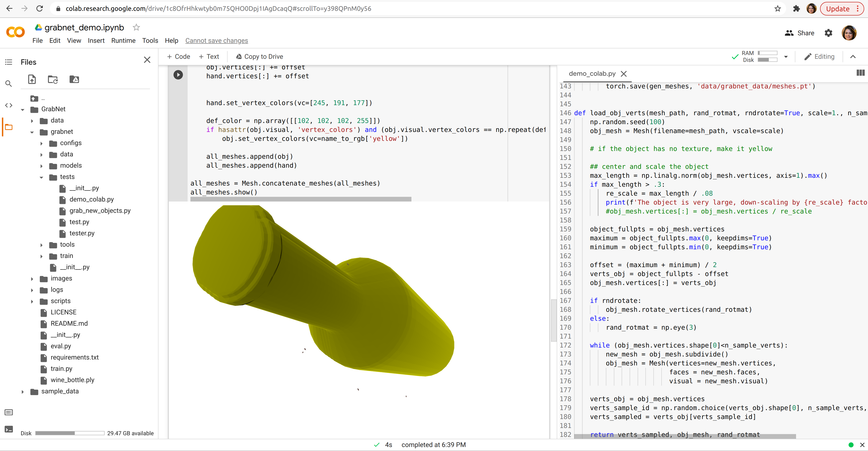Toggle the Editing mode button
The image size is (868, 451).
(820, 56)
